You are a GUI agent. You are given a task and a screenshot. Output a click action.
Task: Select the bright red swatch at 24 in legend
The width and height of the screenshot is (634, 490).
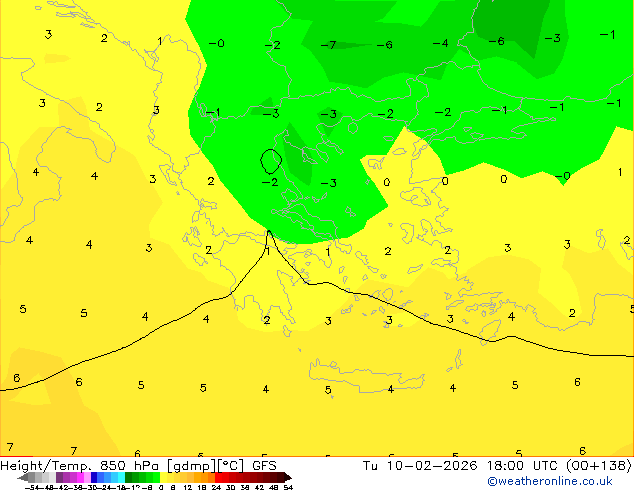(x=219, y=478)
